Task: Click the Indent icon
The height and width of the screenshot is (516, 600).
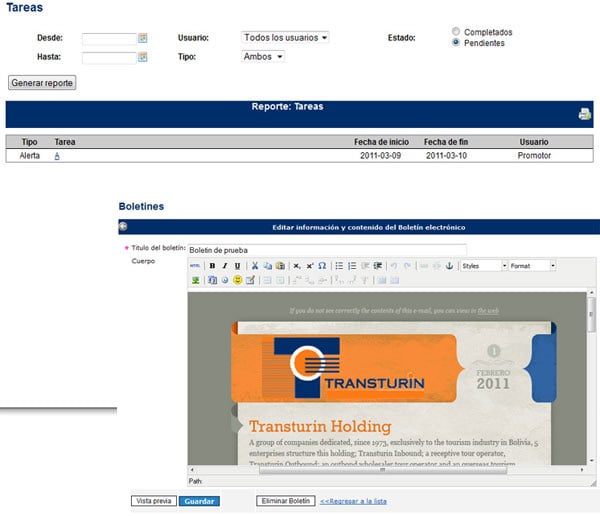Action: pyautogui.click(x=378, y=266)
